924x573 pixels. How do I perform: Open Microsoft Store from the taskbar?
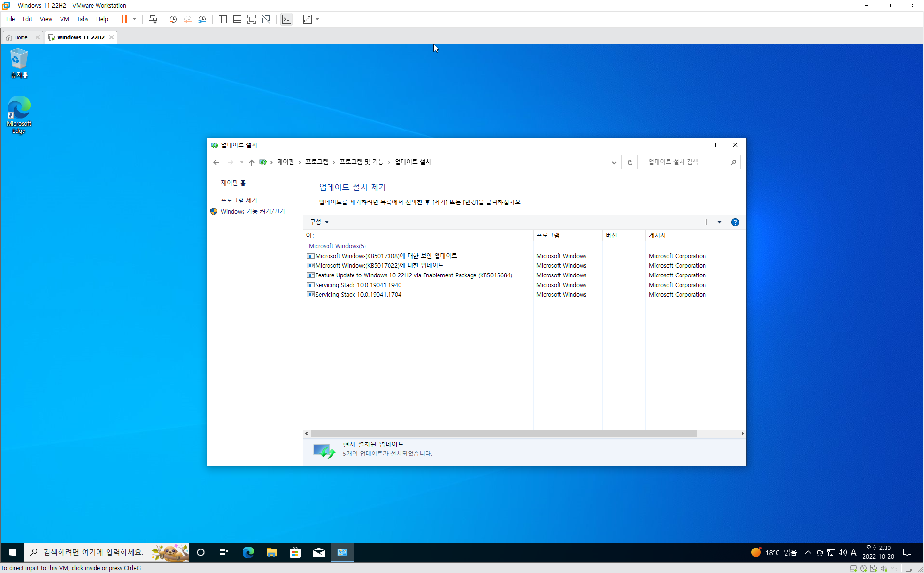click(x=295, y=552)
